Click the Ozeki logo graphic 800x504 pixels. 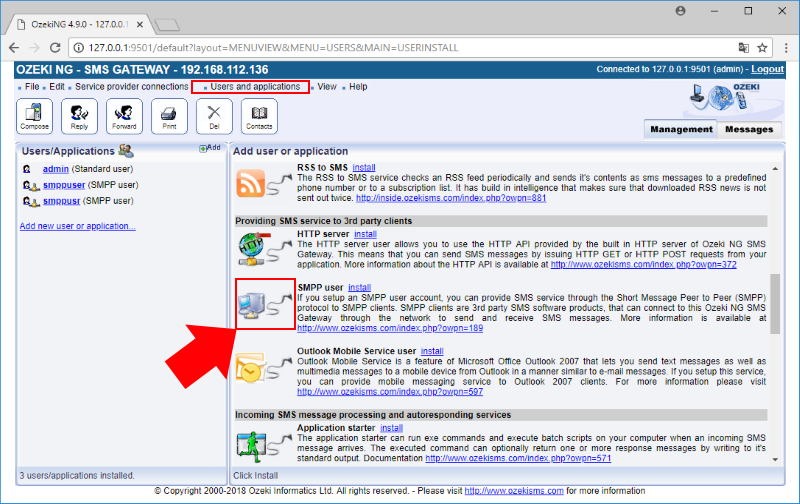click(726, 96)
